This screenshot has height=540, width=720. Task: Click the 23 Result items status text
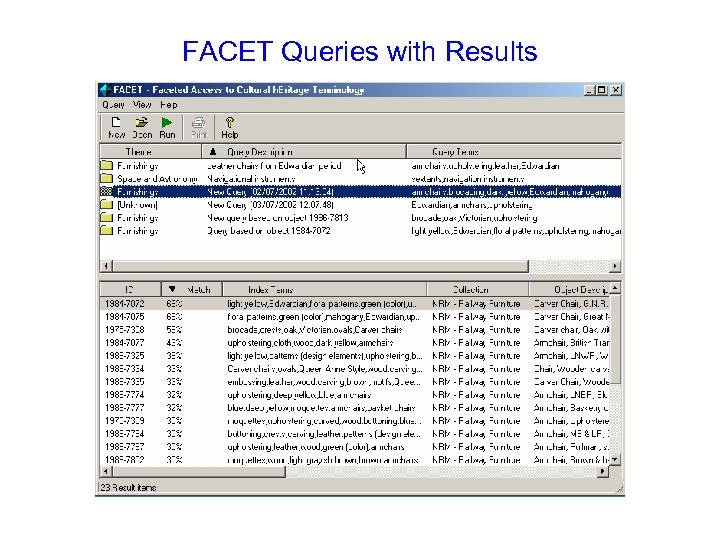point(128,487)
